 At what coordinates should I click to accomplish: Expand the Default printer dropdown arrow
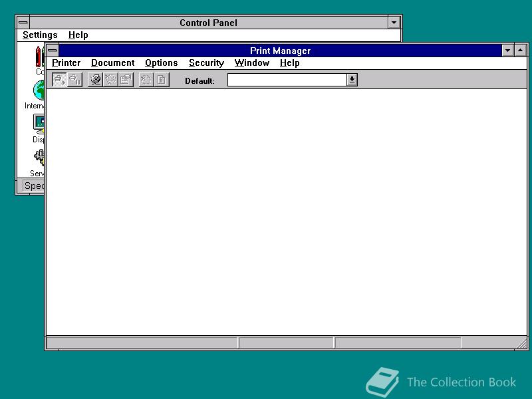click(x=352, y=80)
